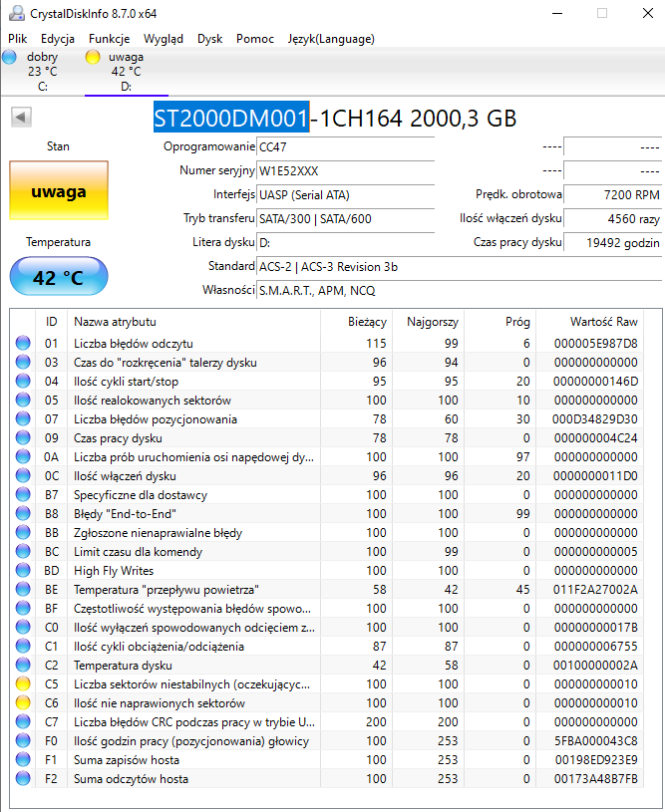Screen dimensions: 665x812
Task: Close the CrystalDiskInfo window
Action: point(648,14)
